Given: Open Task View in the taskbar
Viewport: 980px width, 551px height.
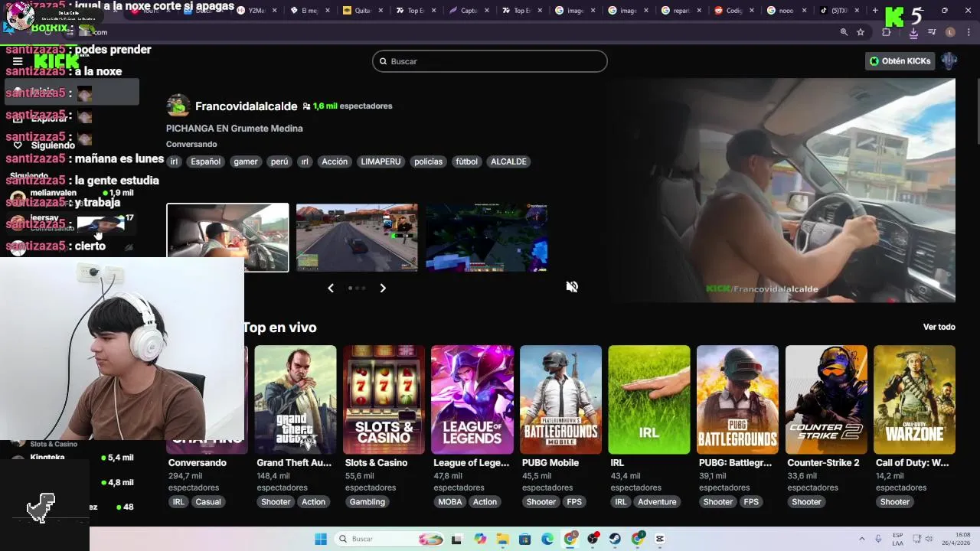Looking at the screenshot, I should click(x=457, y=539).
